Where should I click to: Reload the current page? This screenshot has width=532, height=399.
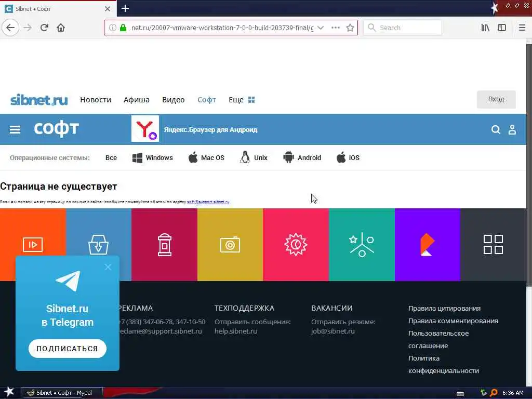click(44, 28)
